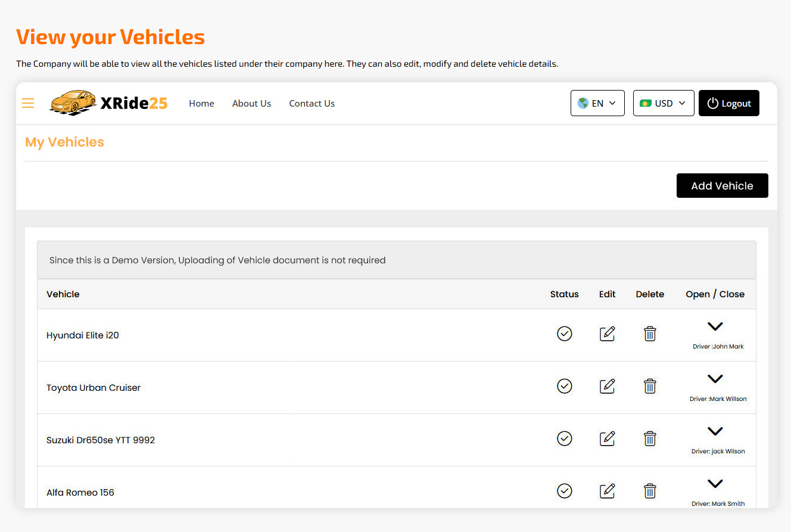
Task: Click status checkmark for Hyundai Elite i20
Action: [565, 334]
